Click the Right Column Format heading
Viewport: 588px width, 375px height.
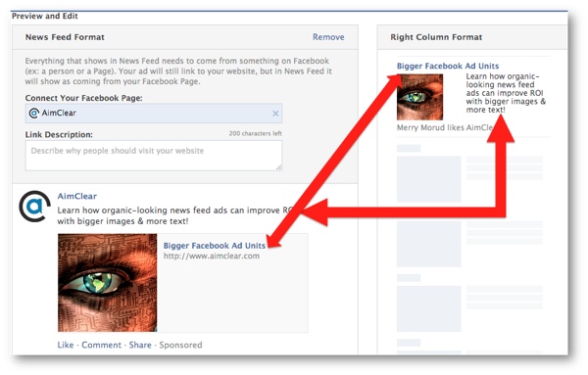coord(436,37)
